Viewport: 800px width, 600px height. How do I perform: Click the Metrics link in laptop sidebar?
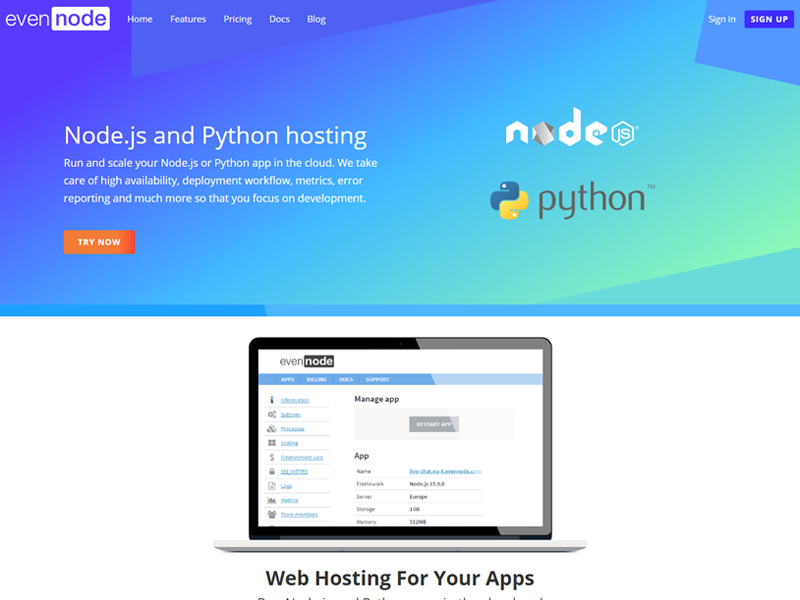[289, 501]
